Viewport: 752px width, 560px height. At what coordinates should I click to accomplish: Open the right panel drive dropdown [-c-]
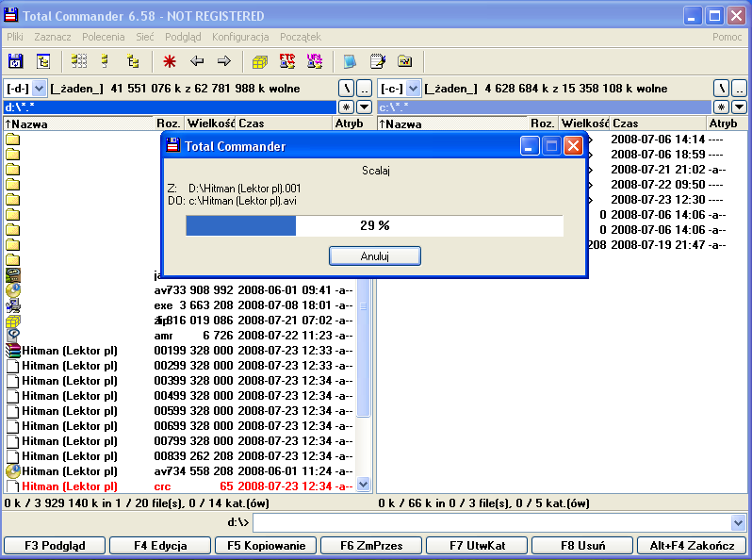[x=400, y=89]
